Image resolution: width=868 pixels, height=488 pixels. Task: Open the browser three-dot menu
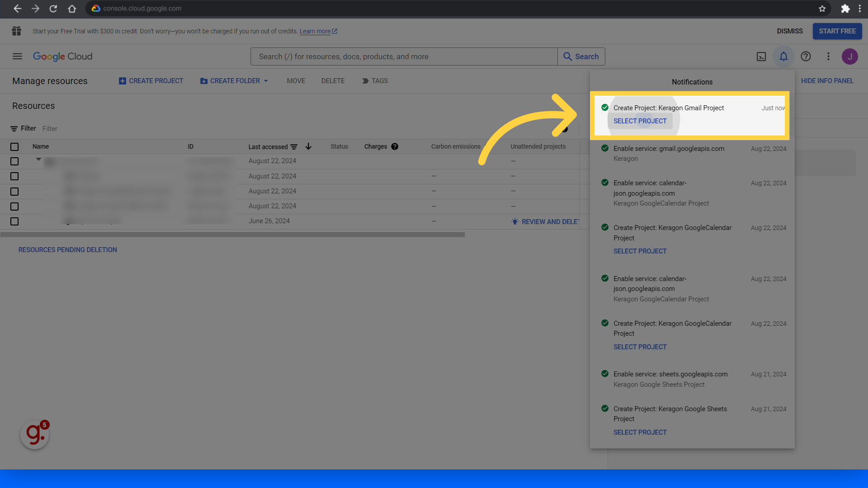point(860,9)
